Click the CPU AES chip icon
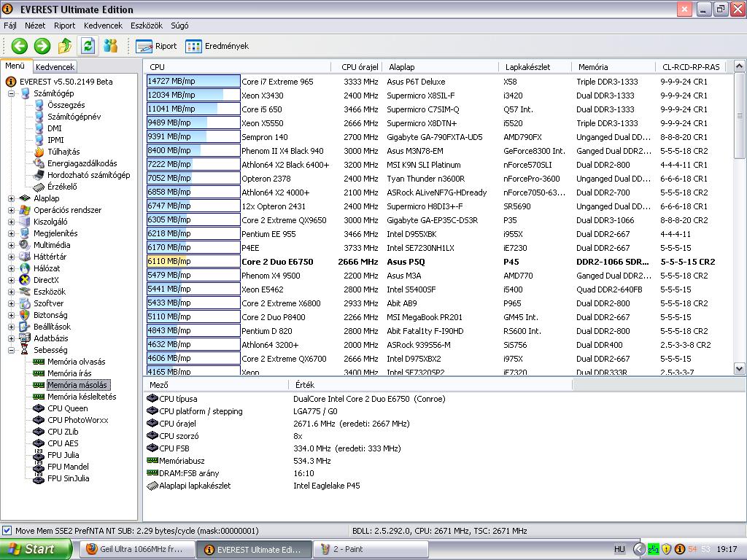This screenshot has width=747, height=560. tap(39, 443)
